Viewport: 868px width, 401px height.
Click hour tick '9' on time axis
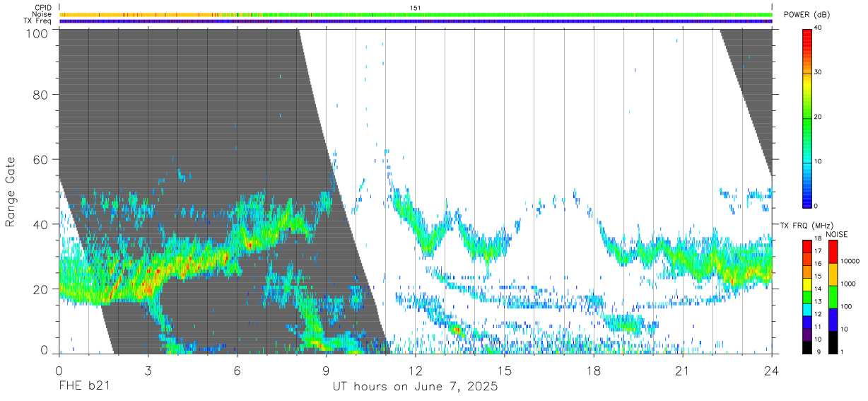(326, 371)
